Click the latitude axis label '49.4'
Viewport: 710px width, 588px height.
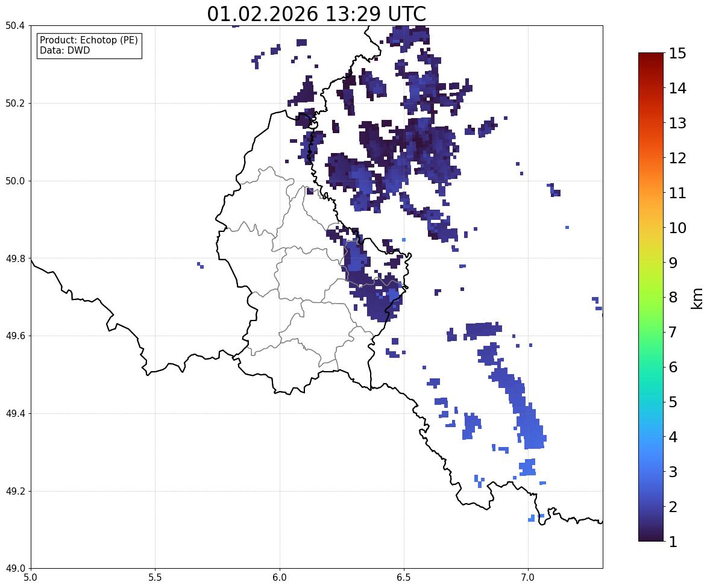15,414
